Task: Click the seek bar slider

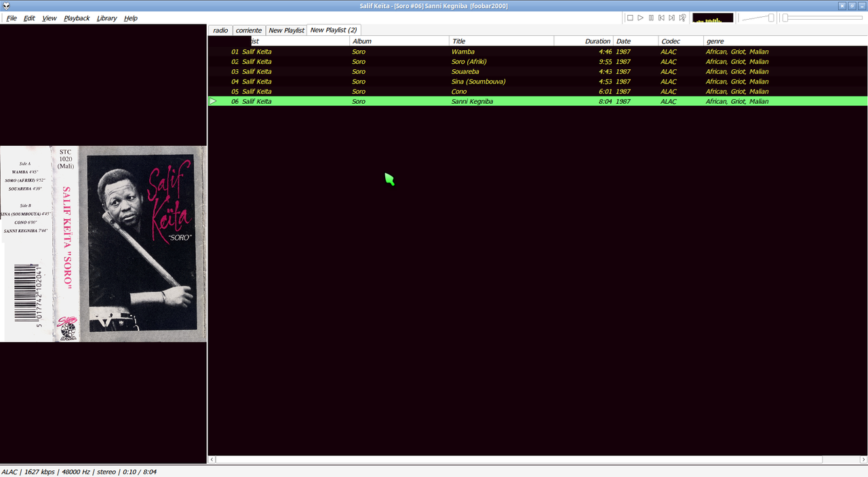Action: pyautogui.click(x=823, y=18)
